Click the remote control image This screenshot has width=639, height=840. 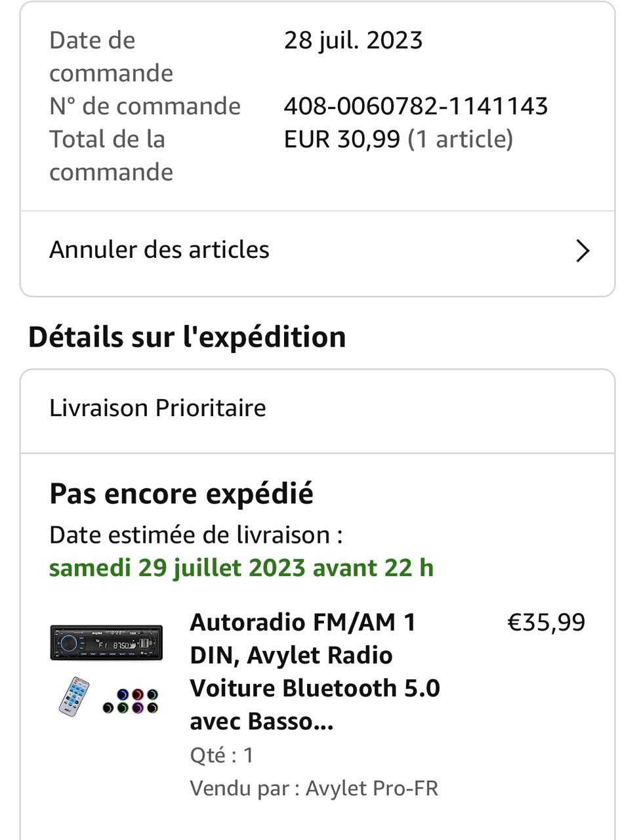(x=73, y=696)
